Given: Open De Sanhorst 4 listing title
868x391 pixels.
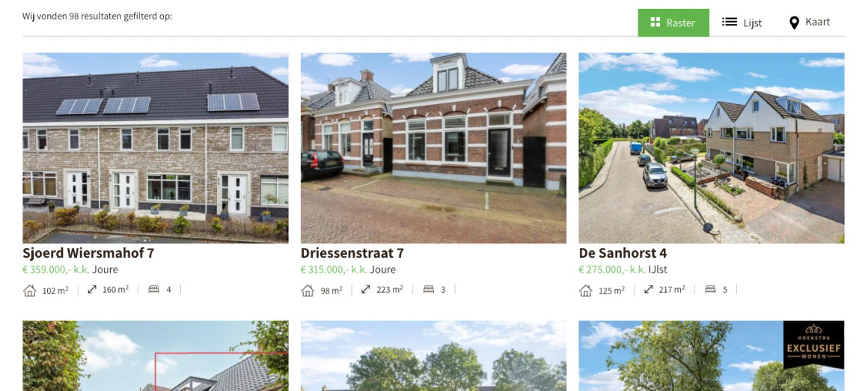Looking at the screenshot, I should (x=623, y=253).
